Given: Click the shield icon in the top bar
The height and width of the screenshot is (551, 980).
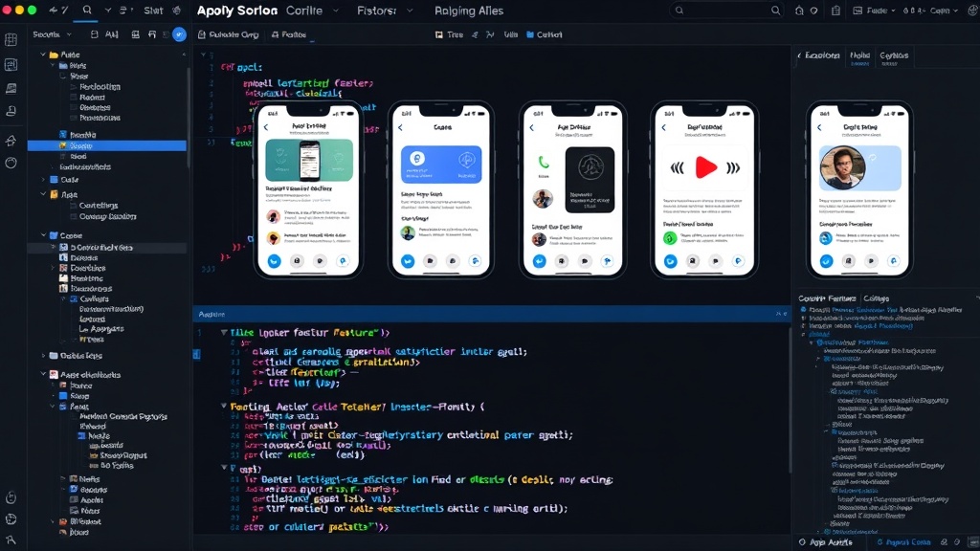Looking at the screenshot, I should (x=813, y=11).
